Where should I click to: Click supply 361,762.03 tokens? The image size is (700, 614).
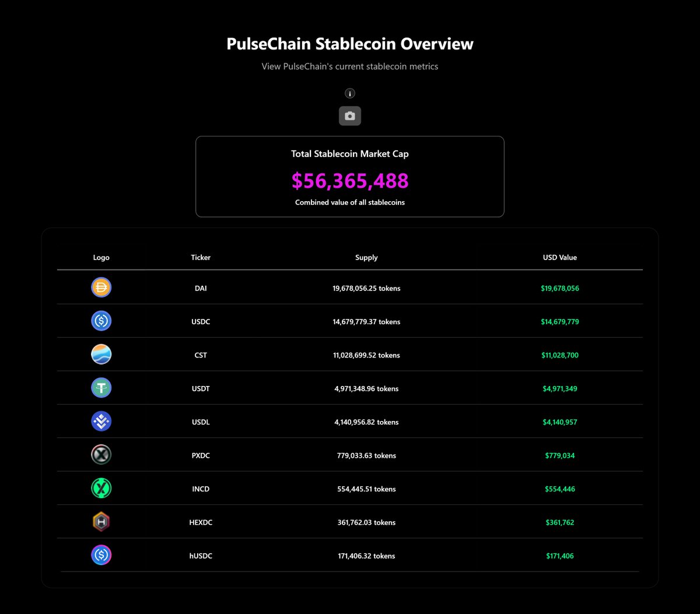(366, 522)
